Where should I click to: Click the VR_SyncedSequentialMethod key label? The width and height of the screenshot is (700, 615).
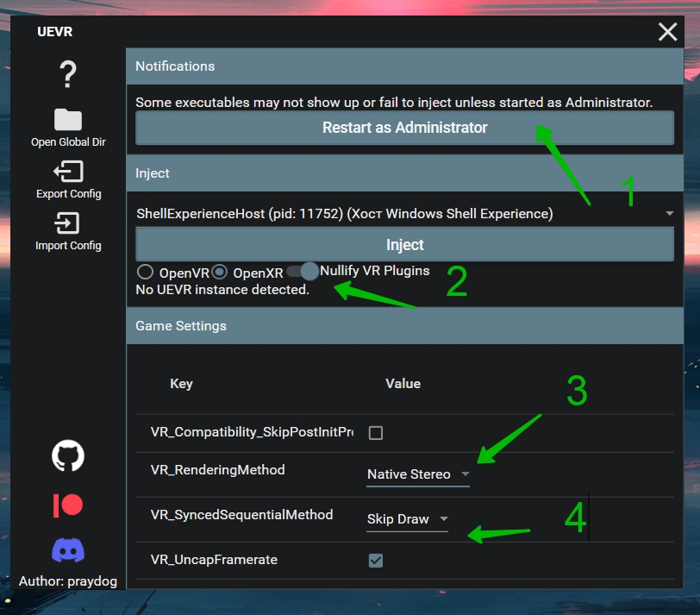[x=241, y=514]
